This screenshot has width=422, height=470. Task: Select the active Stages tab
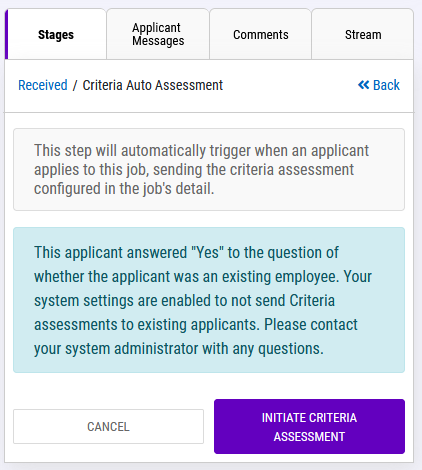click(x=56, y=34)
